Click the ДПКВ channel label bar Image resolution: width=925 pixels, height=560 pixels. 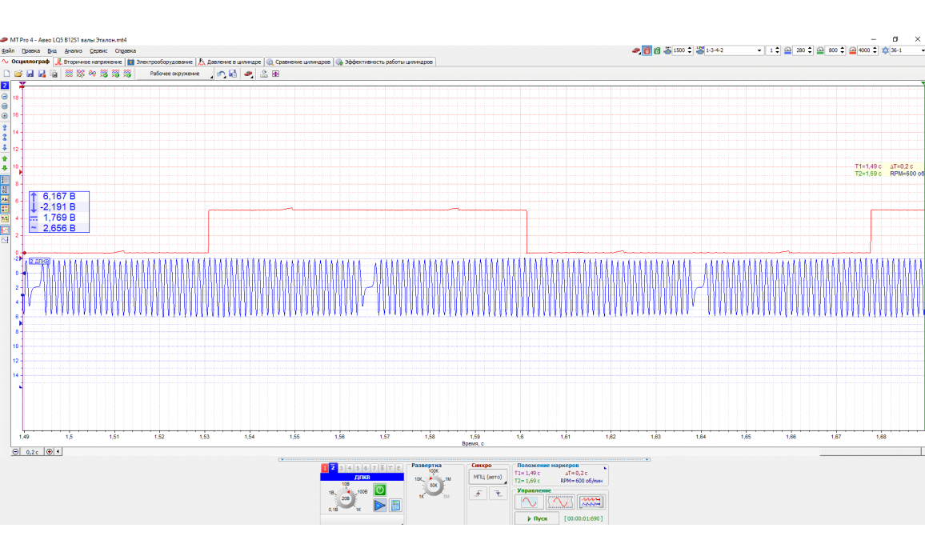[362, 477]
